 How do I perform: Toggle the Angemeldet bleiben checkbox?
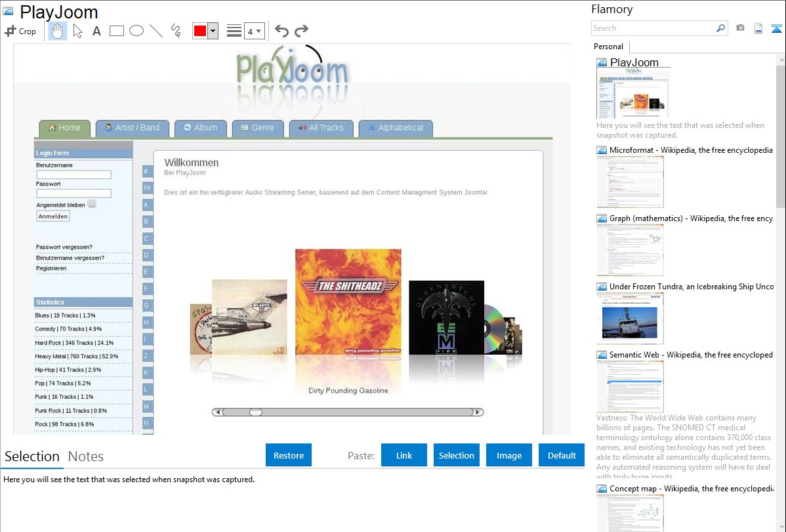[x=92, y=203]
